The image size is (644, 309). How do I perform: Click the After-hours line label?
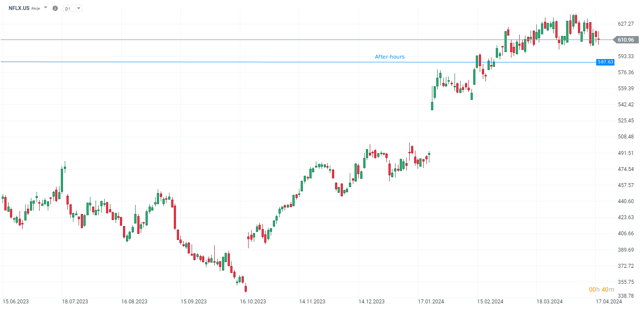[x=389, y=57]
